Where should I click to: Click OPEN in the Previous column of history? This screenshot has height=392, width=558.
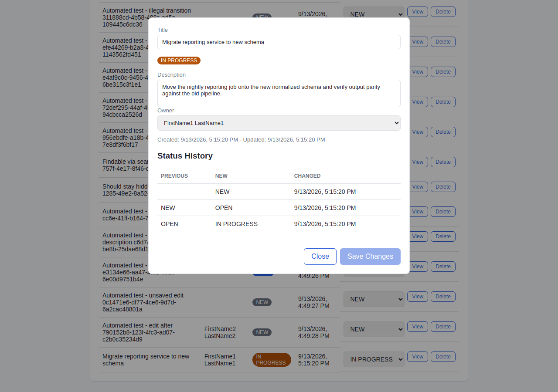[x=170, y=224]
